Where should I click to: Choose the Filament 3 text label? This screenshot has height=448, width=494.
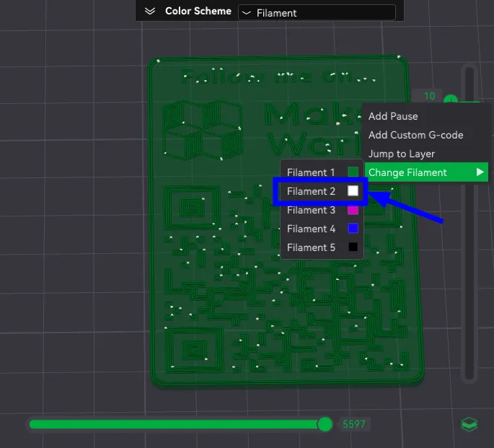click(311, 210)
